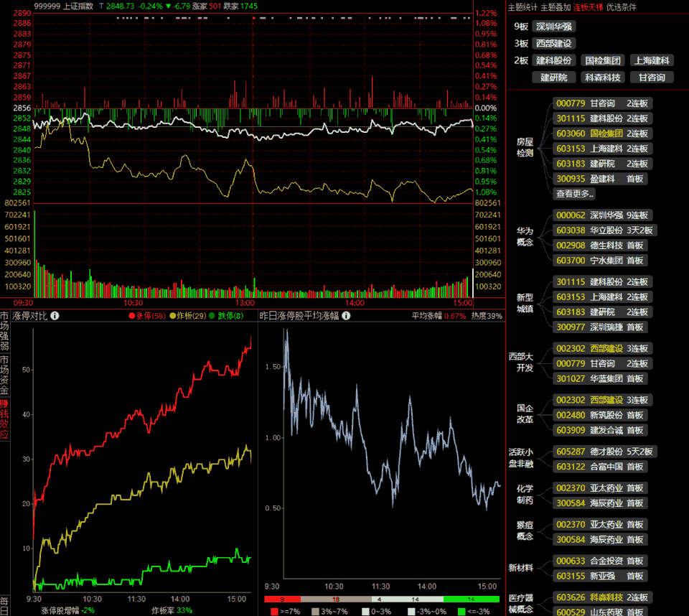The width and height of the screenshot is (689, 616).
Task: Select the 连板天梯 tab
Action: click(588, 7)
